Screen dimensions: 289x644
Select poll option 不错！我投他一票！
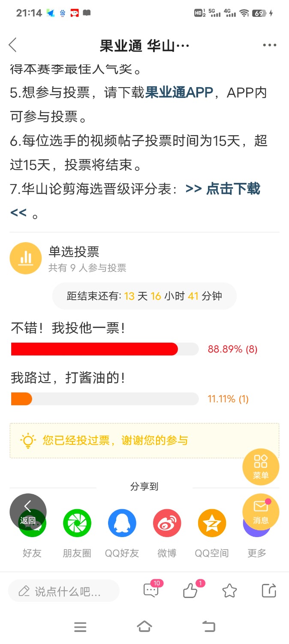(x=68, y=328)
